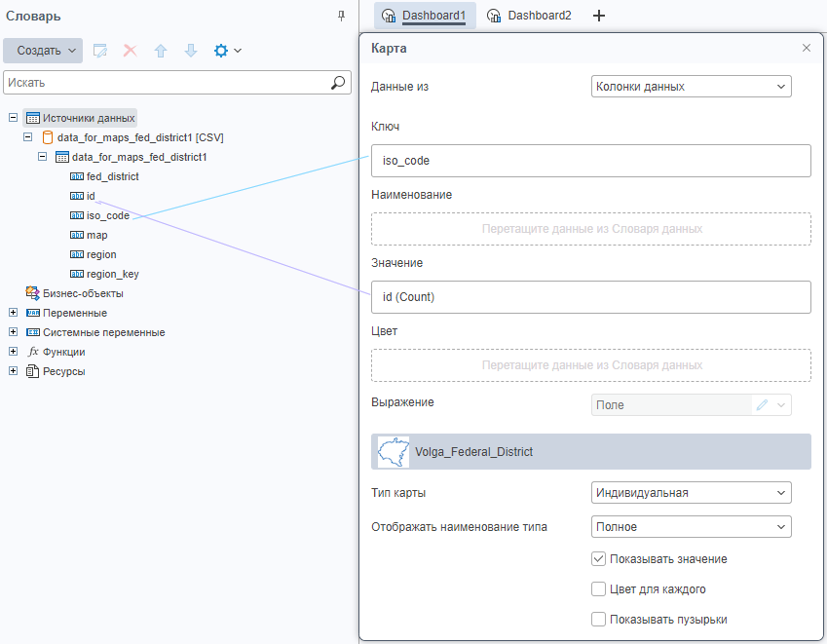
Task: Switch to the Dashboard1 tab
Action: click(x=424, y=16)
